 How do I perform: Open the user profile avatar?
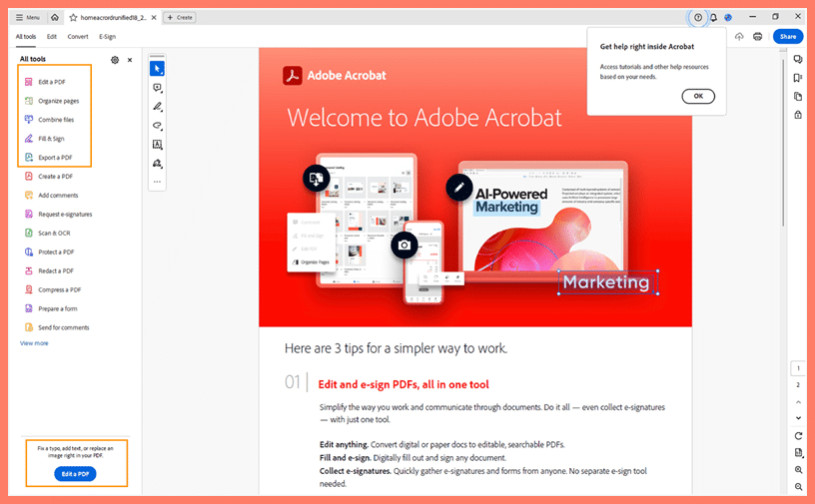coord(728,17)
